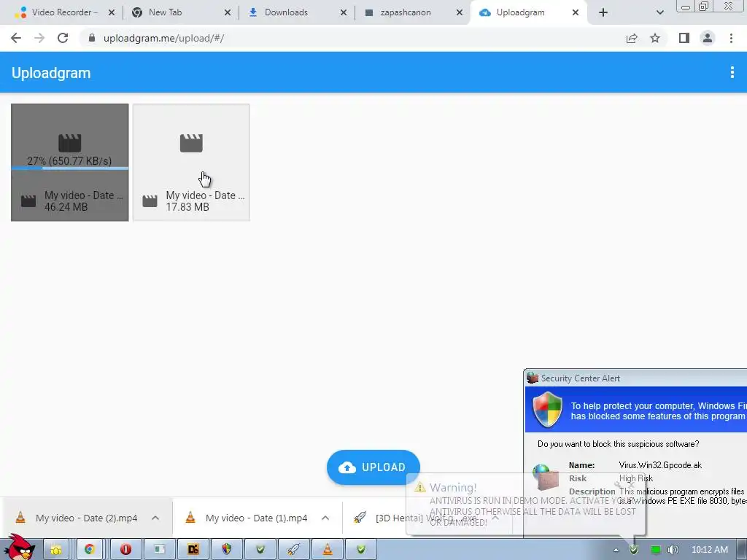Expand the tab search chevron
747x560 pixels.
point(659,13)
